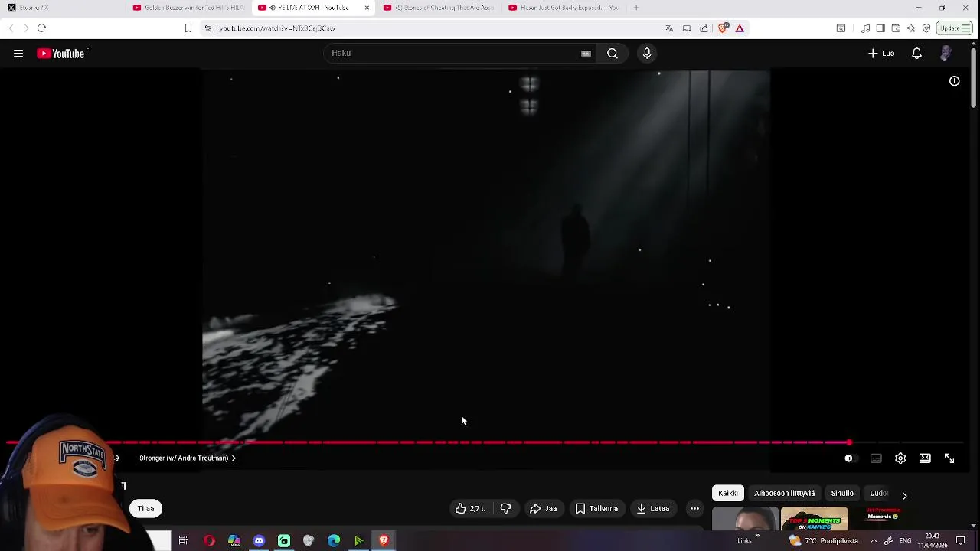Screen dimensions: 980x551
Task: Select the Sinulle filter chip
Action: [x=842, y=494]
